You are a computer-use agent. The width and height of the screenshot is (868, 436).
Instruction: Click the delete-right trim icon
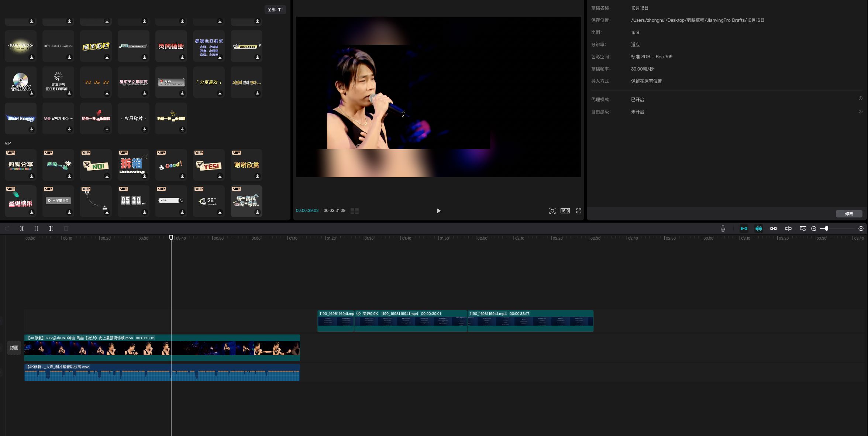tap(51, 229)
